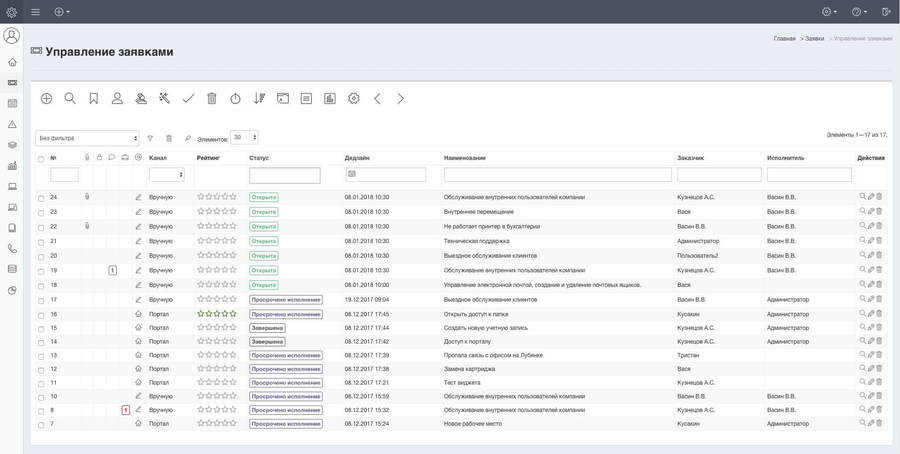Toggle the select-all checkbox in table header

41,159
